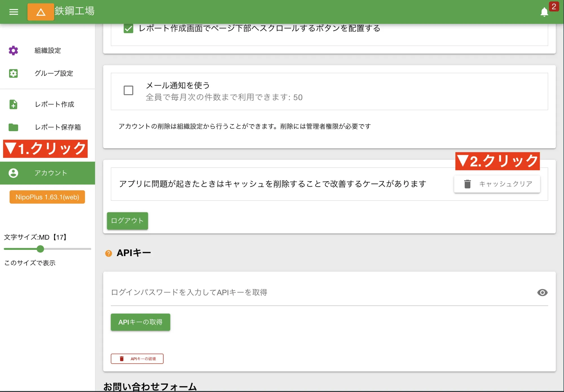Viewport: 564px width, 392px height.
Task: Click the trash icon on APIキーの破壊
Action: (122, 358)
